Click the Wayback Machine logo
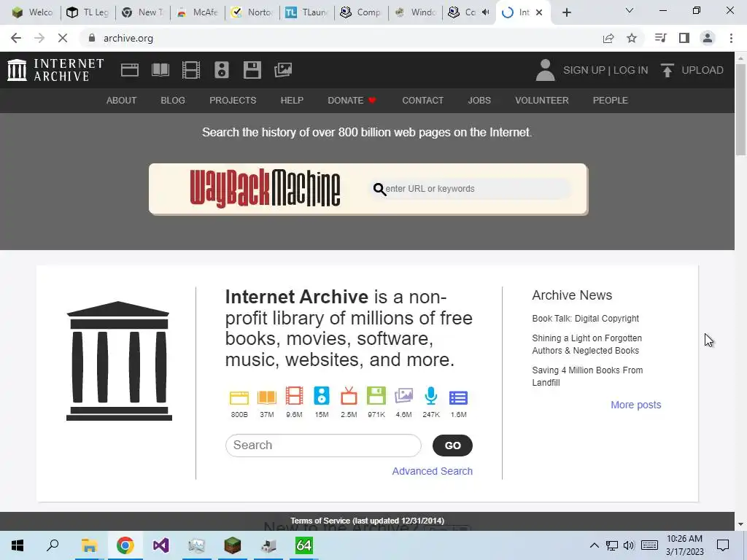Screen dimensions: 747x560 pyautogui.click(x=265, y=189)
